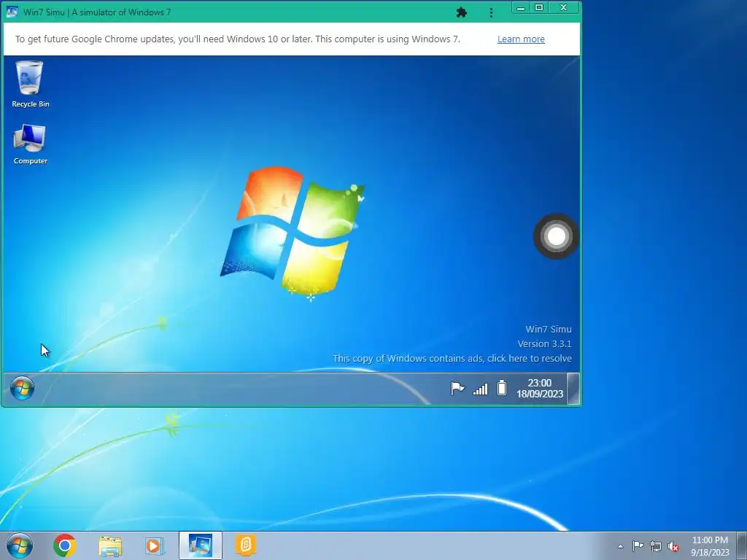Show hidden tray icons arrow on host taskbar
This screenshot has height=560, width=747.
point(620,546)
